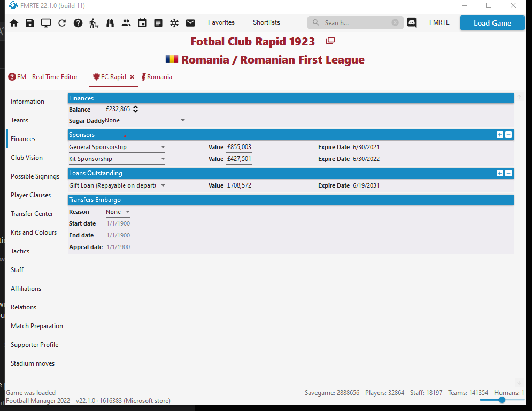Image resolution: width=532 pixels, height=411 pixels.
Task: Open Match Preparation in sidebar
Action: click(x=37, y=326)
